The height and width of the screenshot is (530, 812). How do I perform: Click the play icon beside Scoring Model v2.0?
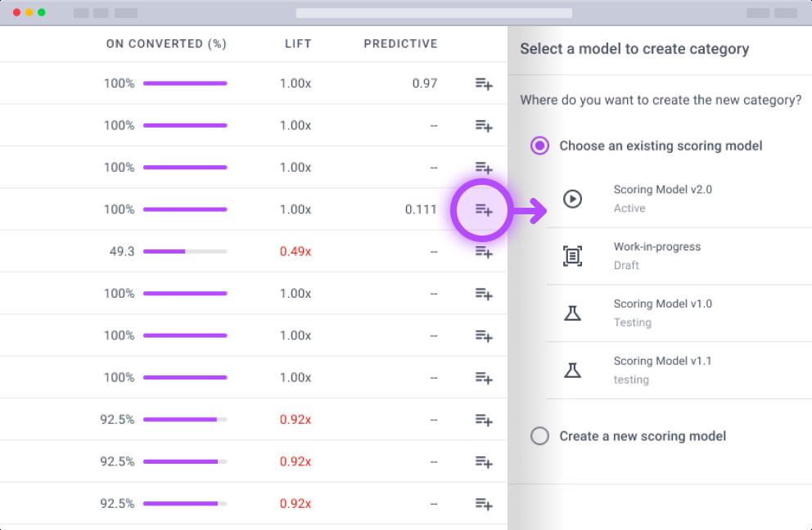coord(573,199)
